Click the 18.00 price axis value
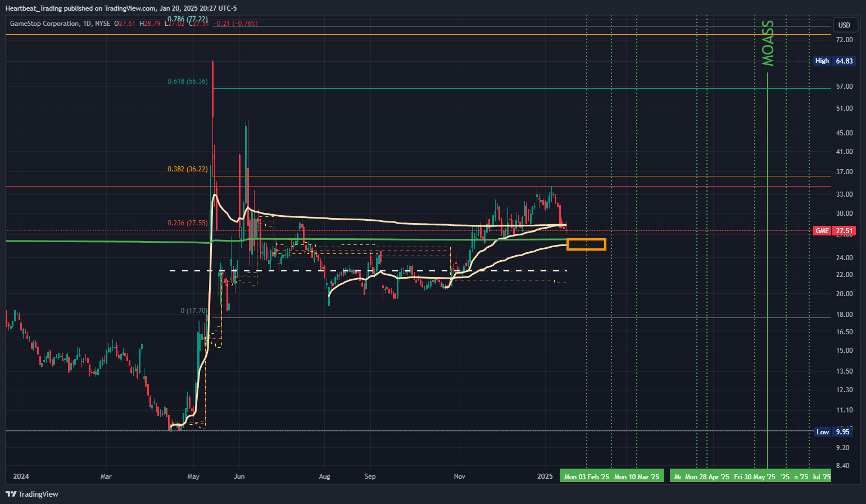 (844, 315)
